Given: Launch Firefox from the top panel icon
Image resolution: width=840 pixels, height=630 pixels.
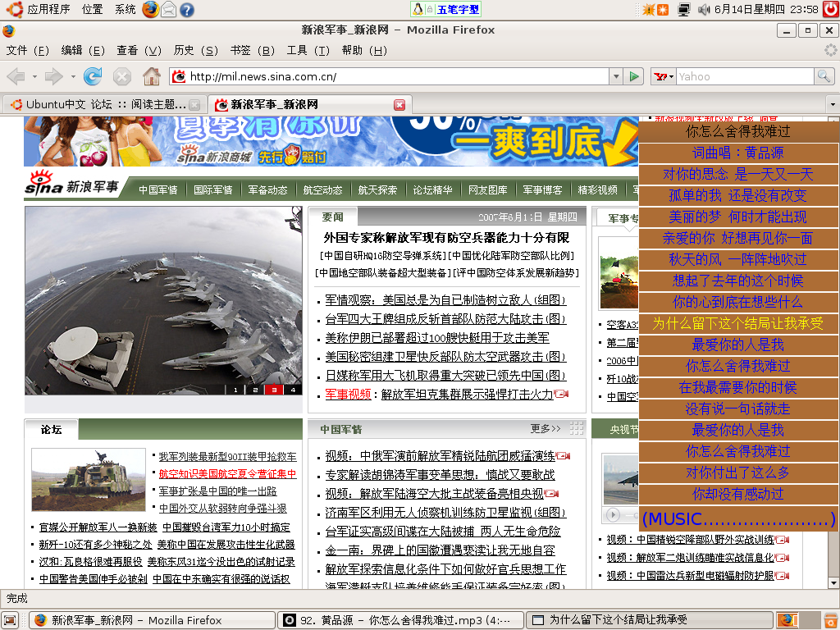Looking at the screenshot, I should pos(151,9).
